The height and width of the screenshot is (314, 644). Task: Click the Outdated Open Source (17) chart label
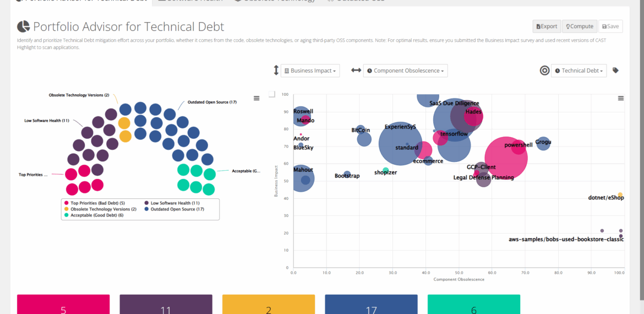pos(212,102)
